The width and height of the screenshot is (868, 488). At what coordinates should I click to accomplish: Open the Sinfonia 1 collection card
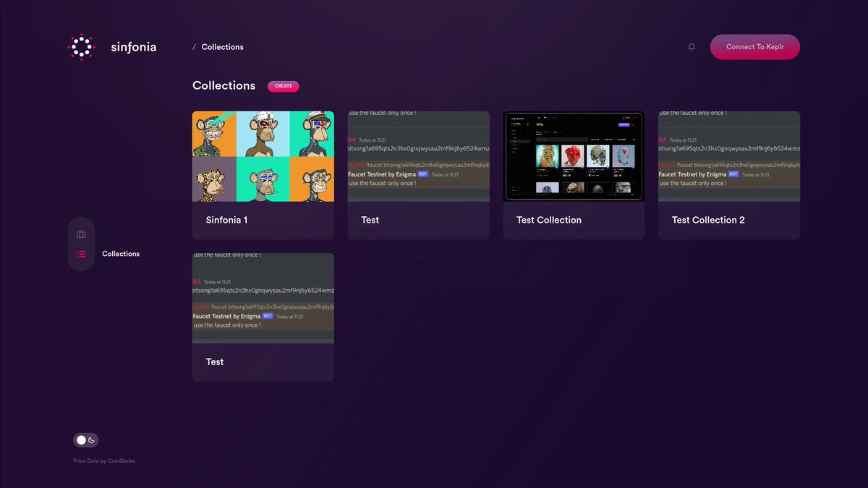point(263,174)
